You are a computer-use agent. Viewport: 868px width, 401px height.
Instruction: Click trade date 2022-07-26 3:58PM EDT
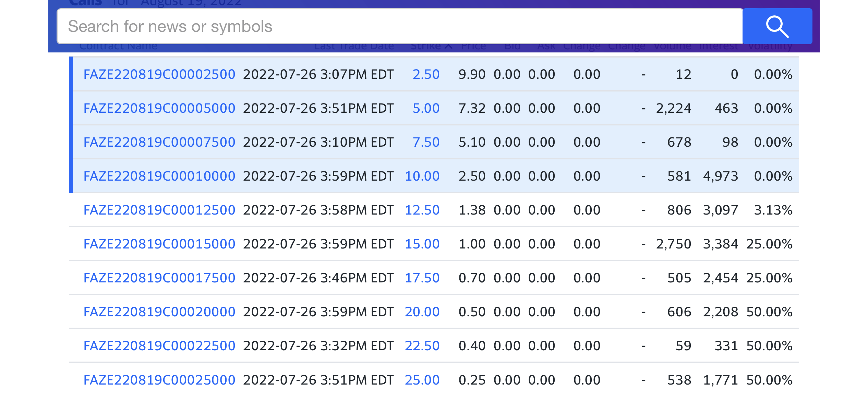pos(318,210)
